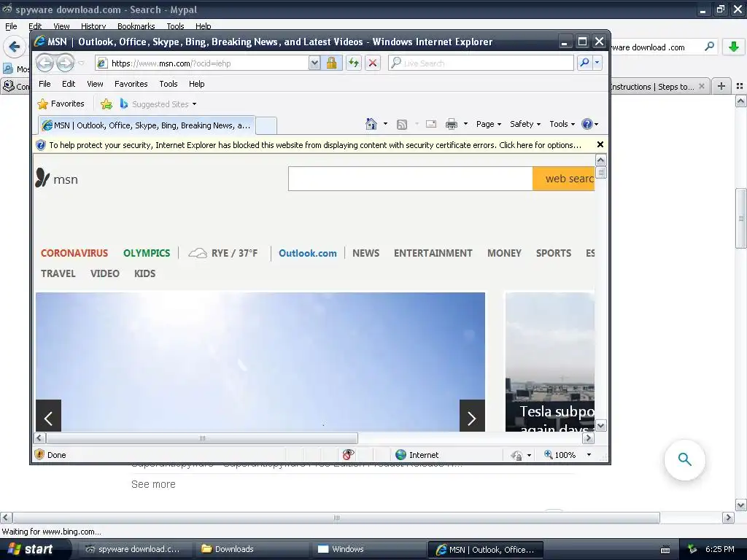747x560 pixels.
Task: Click the popup blocker icon in status bar
Action: tap(348, 455)
